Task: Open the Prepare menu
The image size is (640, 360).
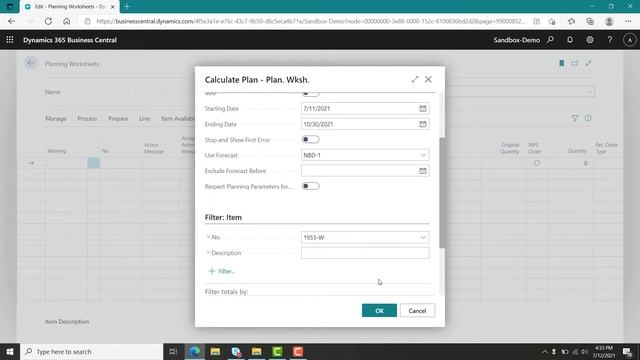Action: pos(118,118)
